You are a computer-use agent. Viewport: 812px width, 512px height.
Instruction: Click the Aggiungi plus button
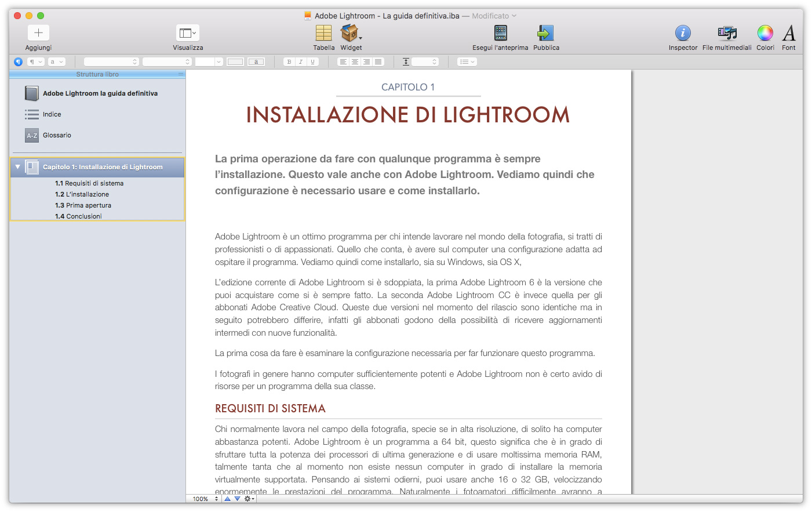38,33
